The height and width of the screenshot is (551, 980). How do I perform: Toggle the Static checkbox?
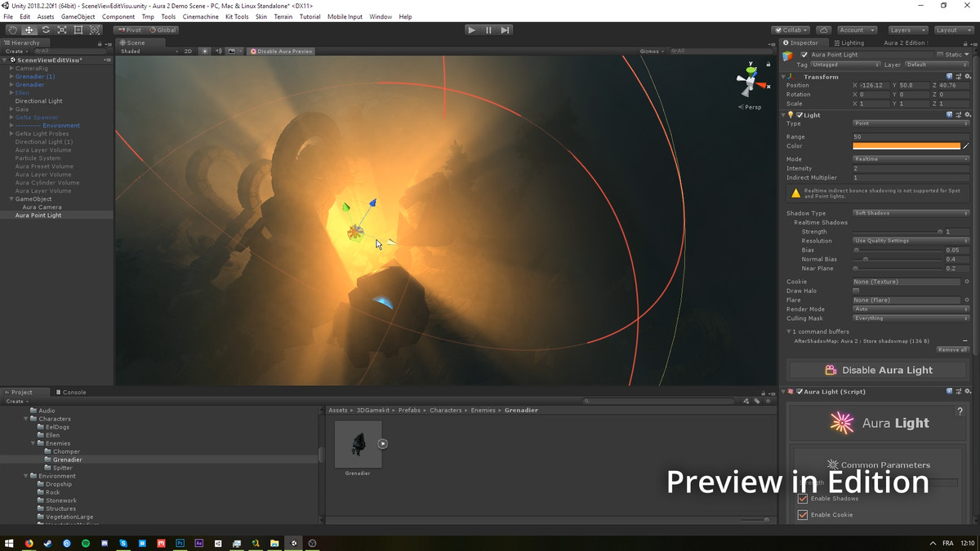941,55
